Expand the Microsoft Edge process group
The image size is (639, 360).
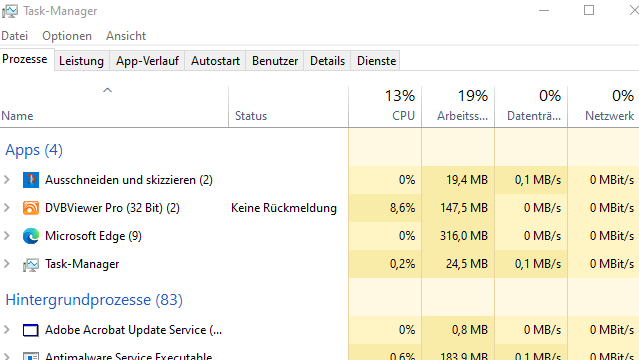pos(7,236)
